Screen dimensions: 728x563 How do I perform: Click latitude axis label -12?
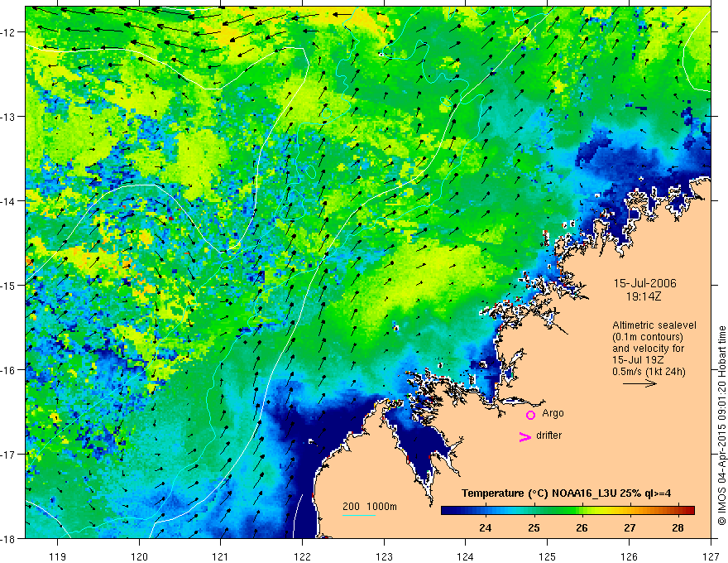(9, 32)
